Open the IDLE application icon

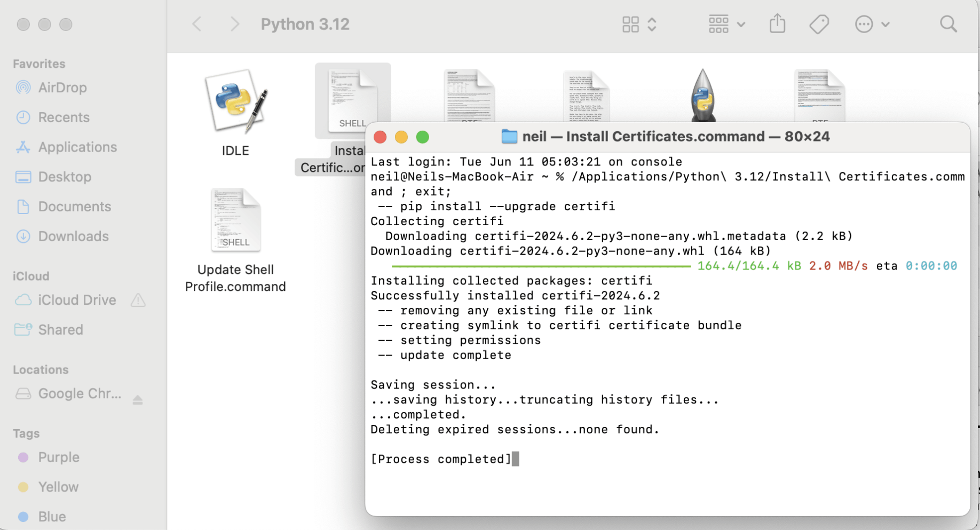(235, 101)
